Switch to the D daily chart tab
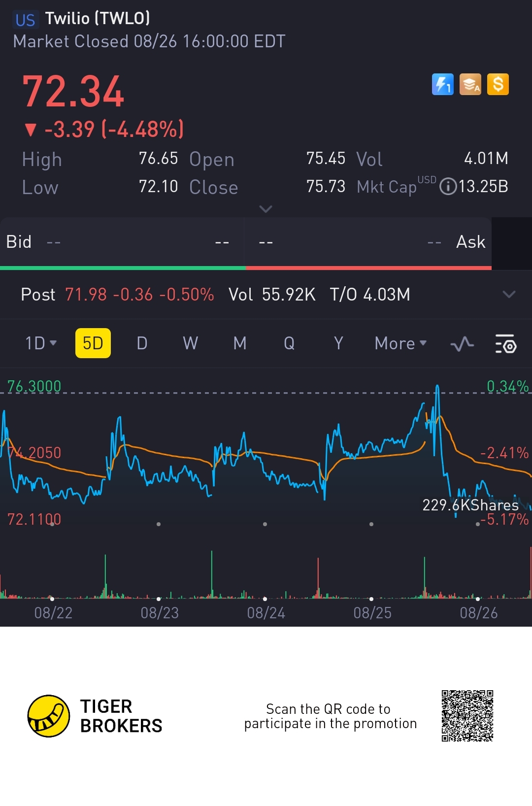The image size is (532, 806). tap(142, 343)
